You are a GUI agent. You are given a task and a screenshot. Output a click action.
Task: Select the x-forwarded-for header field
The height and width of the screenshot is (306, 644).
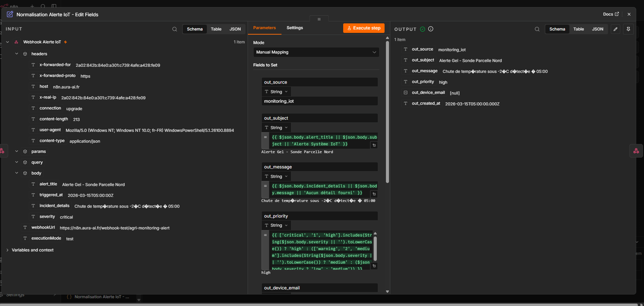pos(55,65)
